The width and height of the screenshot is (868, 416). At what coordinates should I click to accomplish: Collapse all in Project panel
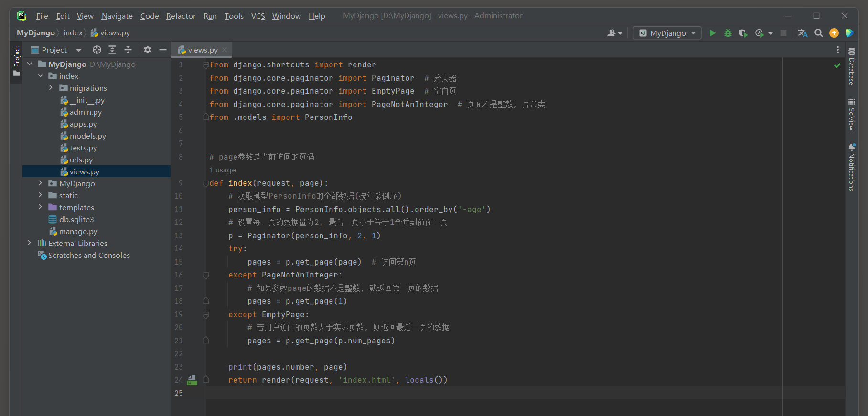click(128, 50)
